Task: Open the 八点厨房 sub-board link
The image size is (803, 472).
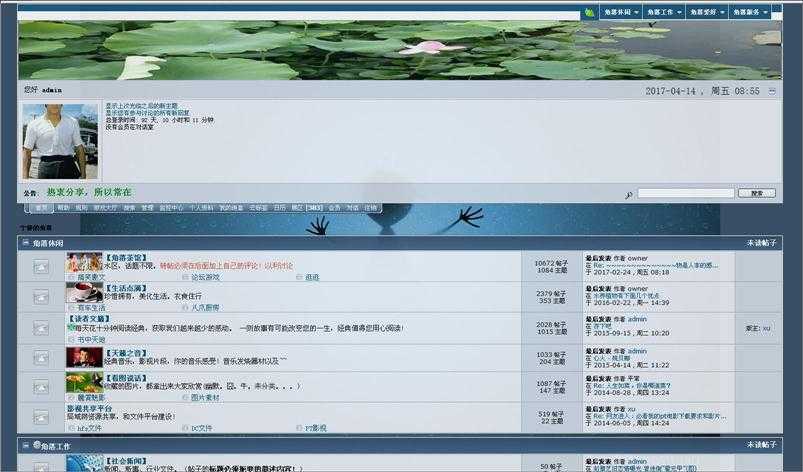Action: (205, 308)
